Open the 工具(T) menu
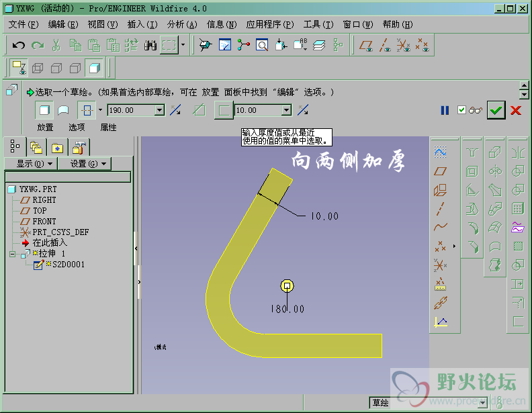The image size is (532, 413). coord(318,24)
